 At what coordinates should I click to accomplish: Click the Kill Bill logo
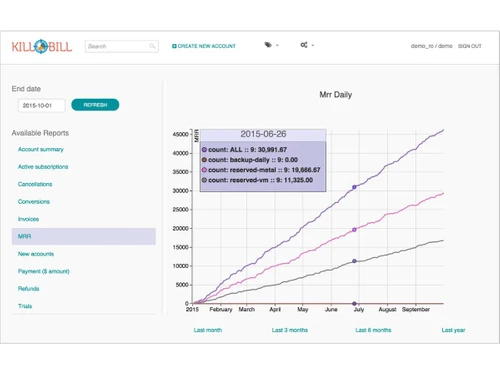pyautogui.click(x=42, y=46)
